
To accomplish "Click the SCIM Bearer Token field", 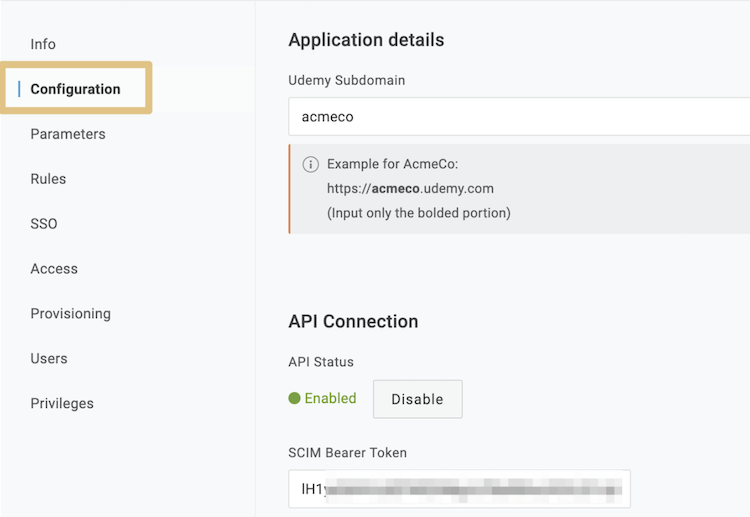I will (x=459, y=489).
